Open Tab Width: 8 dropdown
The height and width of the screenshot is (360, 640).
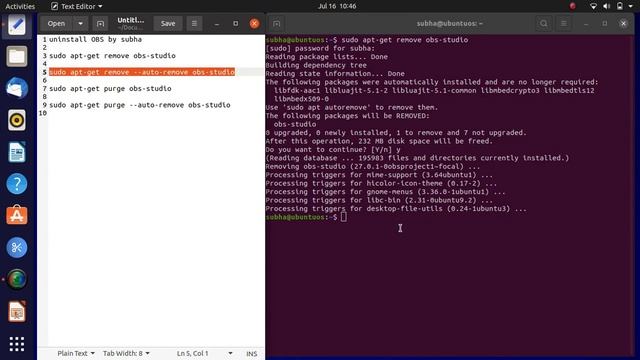(126, 353)
